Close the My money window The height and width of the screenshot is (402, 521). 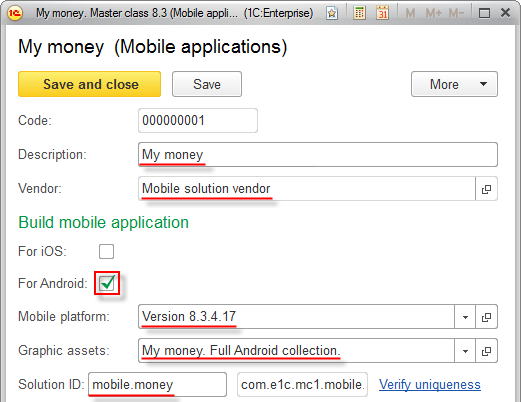pyautogui.click(x=505, y=13)
